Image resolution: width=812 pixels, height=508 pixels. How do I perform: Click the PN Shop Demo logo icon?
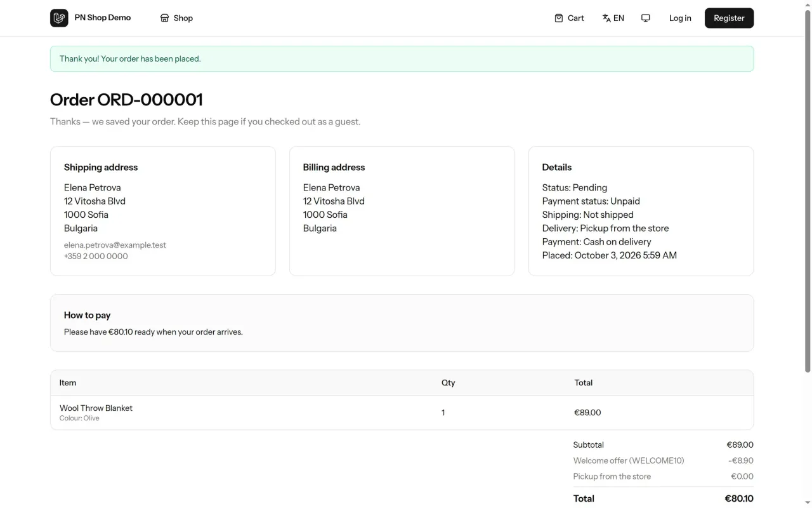tap(59, 18)
